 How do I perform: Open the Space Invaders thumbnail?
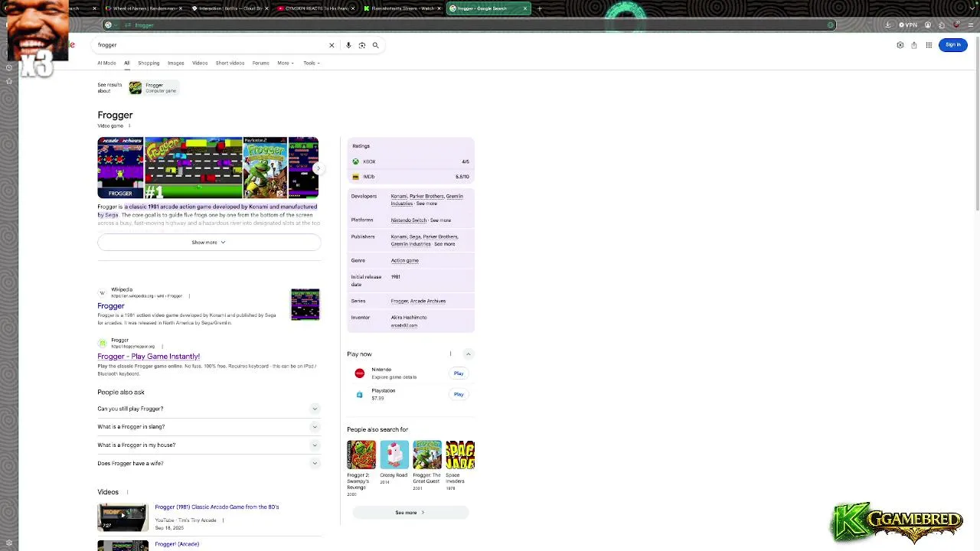click(x=460, y=455)
